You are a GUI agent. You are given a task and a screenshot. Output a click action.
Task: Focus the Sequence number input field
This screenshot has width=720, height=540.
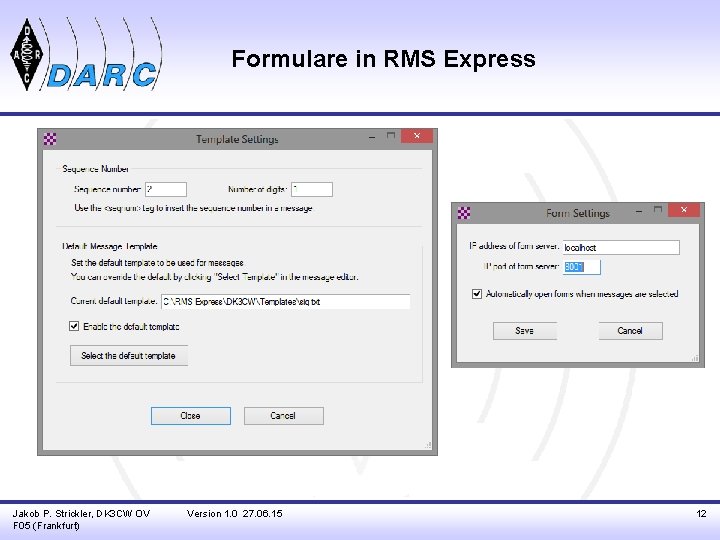click(166, 189)
